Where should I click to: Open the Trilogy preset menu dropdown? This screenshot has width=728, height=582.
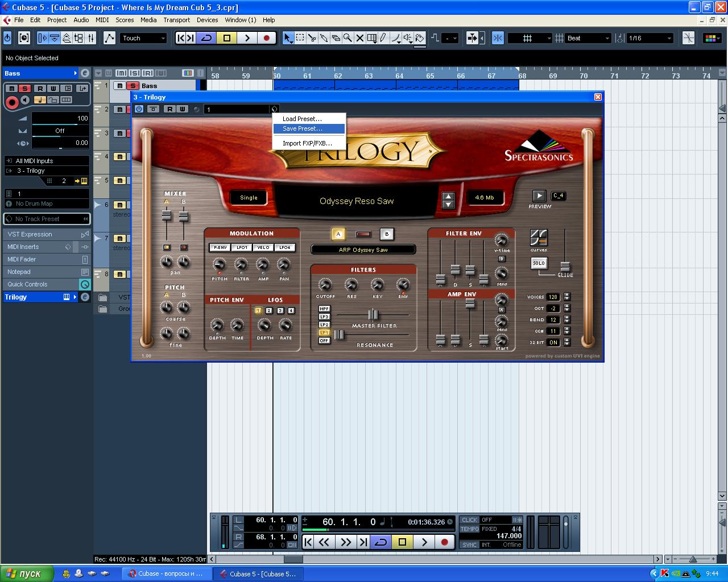coord(274,109)
